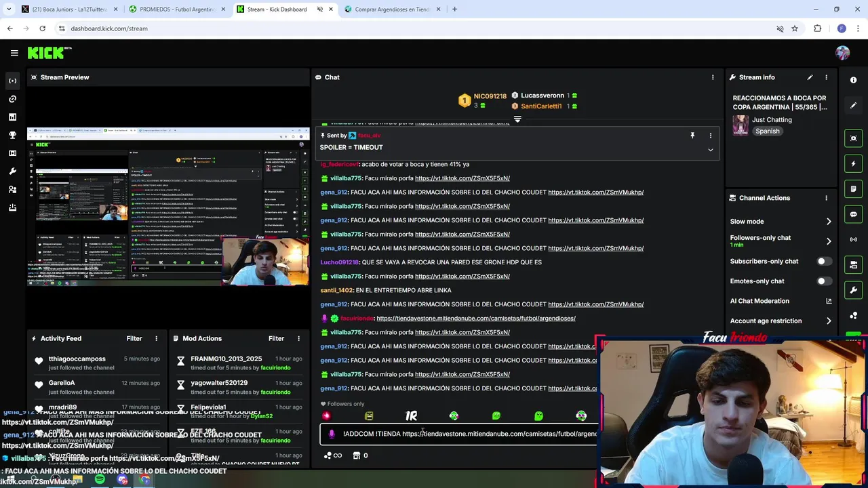
Task: Open the info icon in right rail
Action: point(853,80)
